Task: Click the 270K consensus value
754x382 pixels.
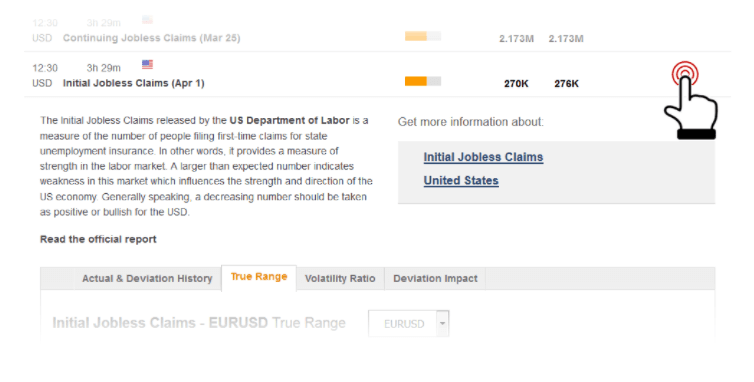Action: [x=516, y=84]
